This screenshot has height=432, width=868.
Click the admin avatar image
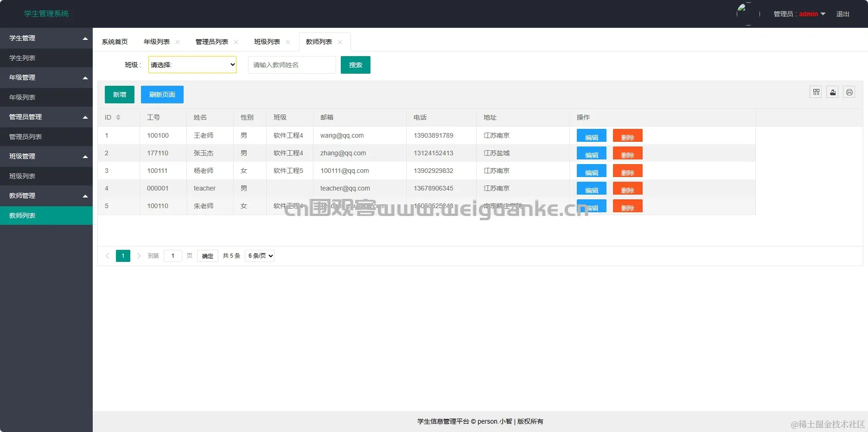pyautogui.click(x=748, y=14)
